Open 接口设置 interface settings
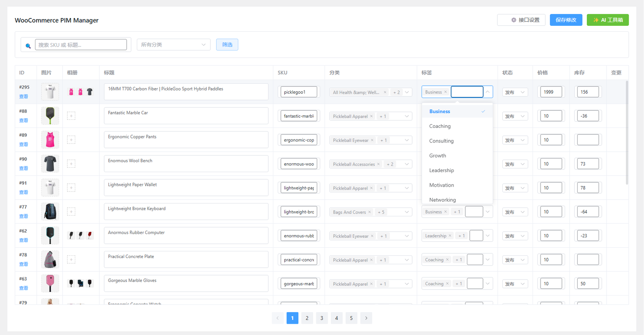The height and width of the screenshot is (335, 644). [521, 20]
